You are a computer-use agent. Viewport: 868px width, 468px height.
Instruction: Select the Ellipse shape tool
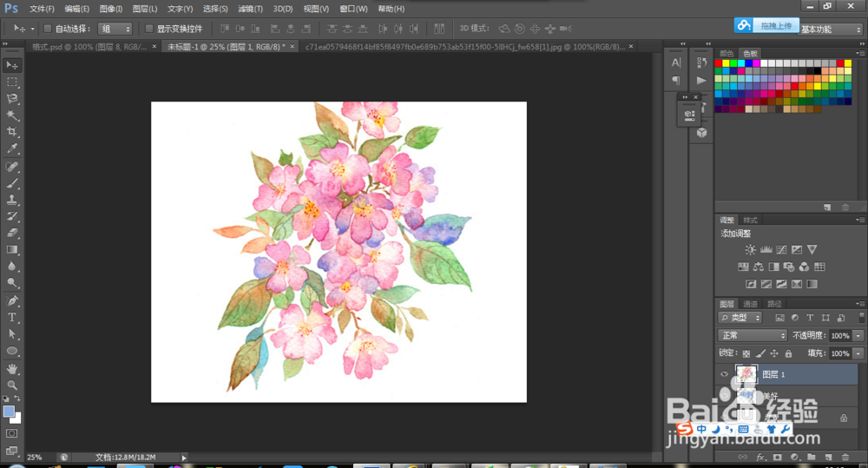(11, 351)
